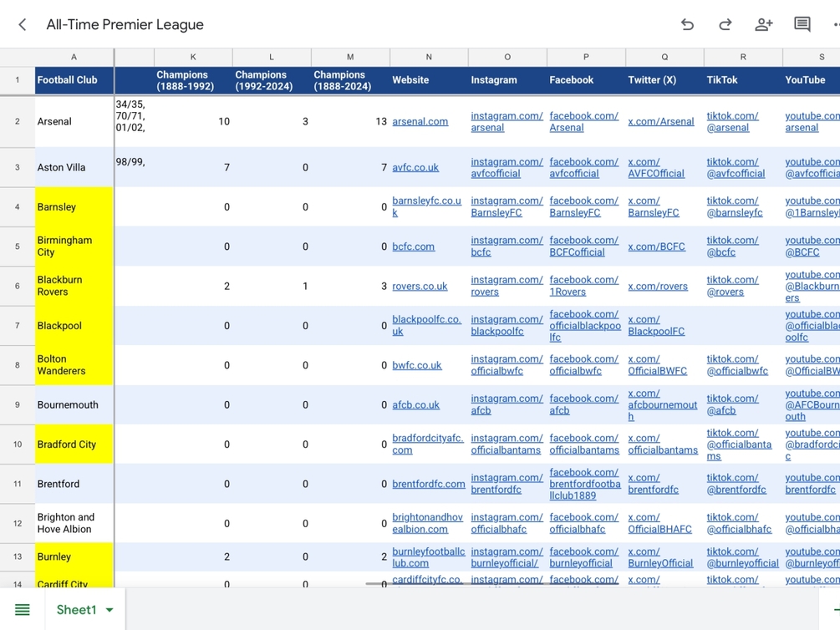This screenshot has height=630, width=840.
Task: Open the x.com/BurnleyOfficial link
Action: (x=660, y=557)
